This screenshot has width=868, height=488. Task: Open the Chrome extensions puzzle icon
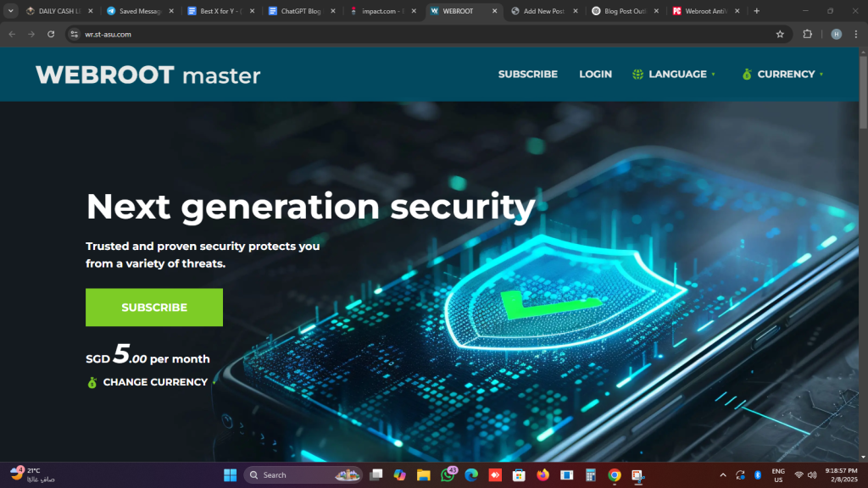pyautogui.click(x=808, y=34)
